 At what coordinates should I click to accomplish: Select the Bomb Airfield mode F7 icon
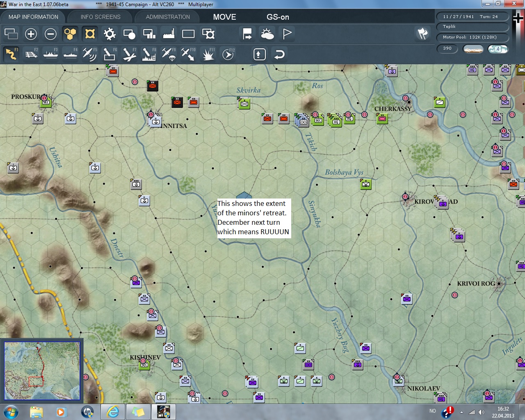[x=129, y=54]
